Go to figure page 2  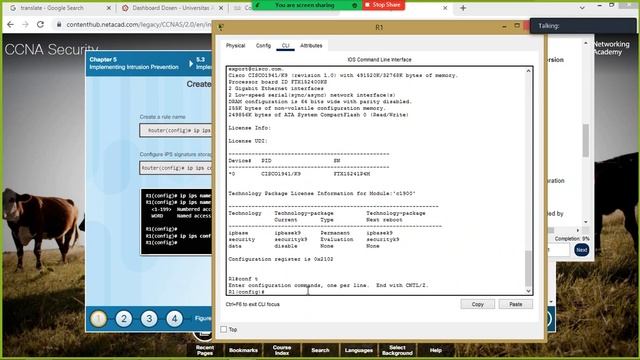124,318
